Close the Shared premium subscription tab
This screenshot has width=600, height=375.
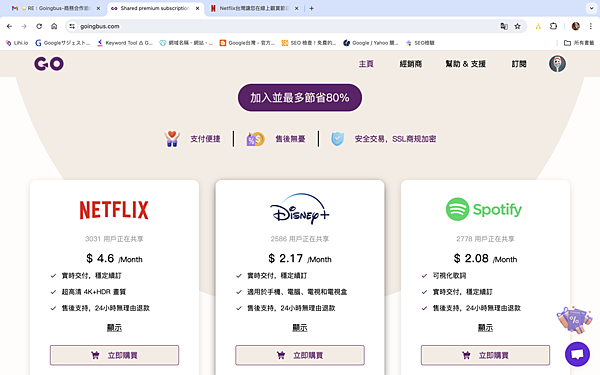197,8
